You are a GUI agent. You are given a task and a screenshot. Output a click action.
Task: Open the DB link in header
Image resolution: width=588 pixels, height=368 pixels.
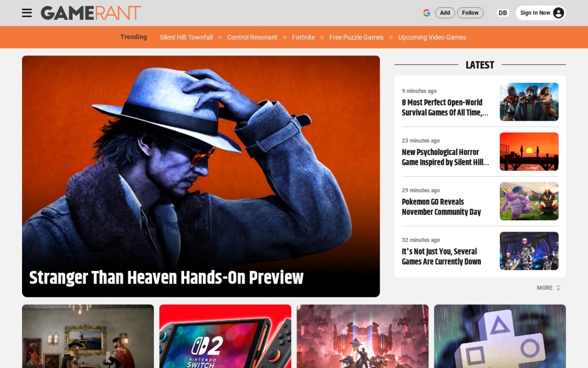(x=503, y=13)
